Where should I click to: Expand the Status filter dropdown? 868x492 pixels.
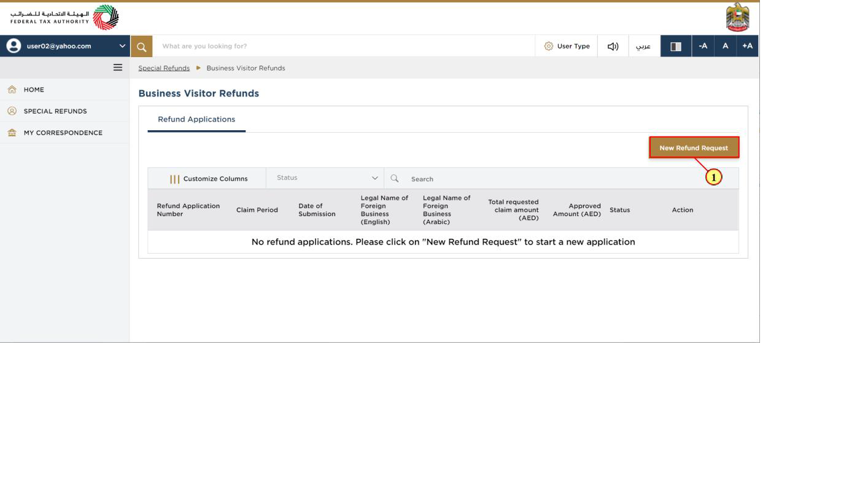pos(325,178)
